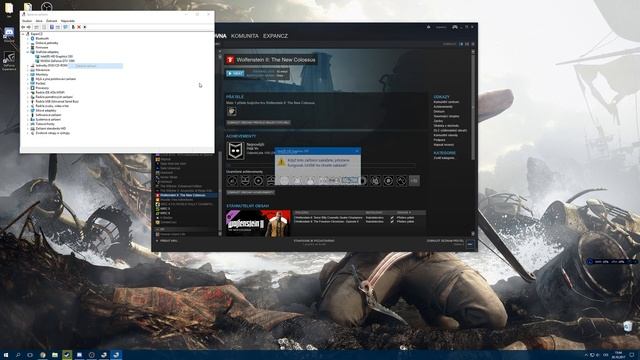Switch to the KOMUNITA tab in Steam

(244, 36)
